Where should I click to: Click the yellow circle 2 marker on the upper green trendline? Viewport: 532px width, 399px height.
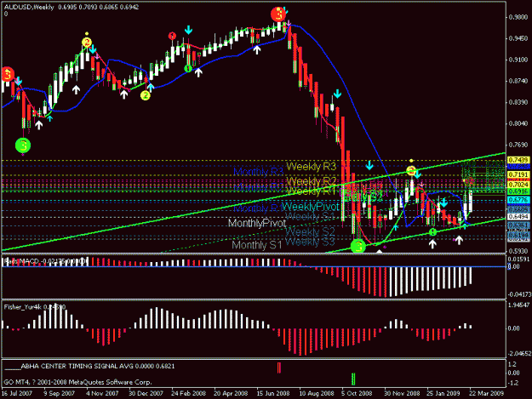point(411,170)
